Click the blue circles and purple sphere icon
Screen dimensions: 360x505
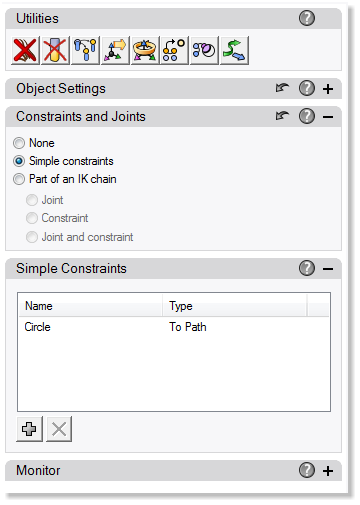coord(204,50)
